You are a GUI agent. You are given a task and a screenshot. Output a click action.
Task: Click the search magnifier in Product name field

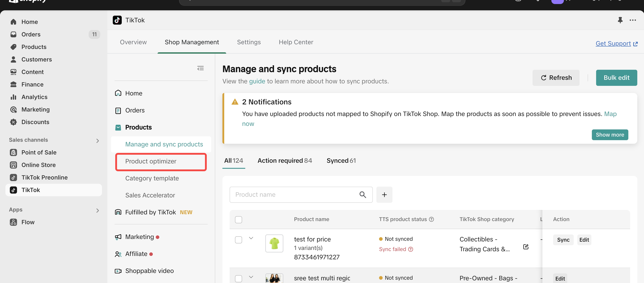tap(363, 194)
